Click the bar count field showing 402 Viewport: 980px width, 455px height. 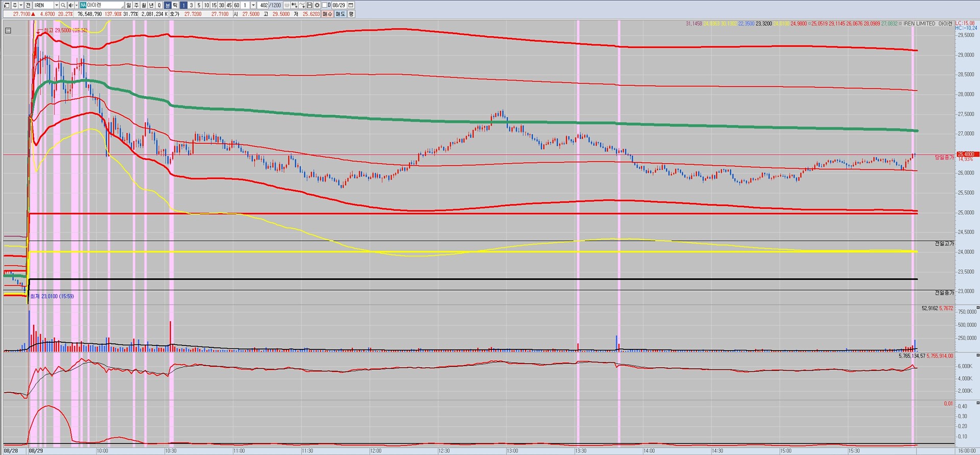tap(263, 5)
